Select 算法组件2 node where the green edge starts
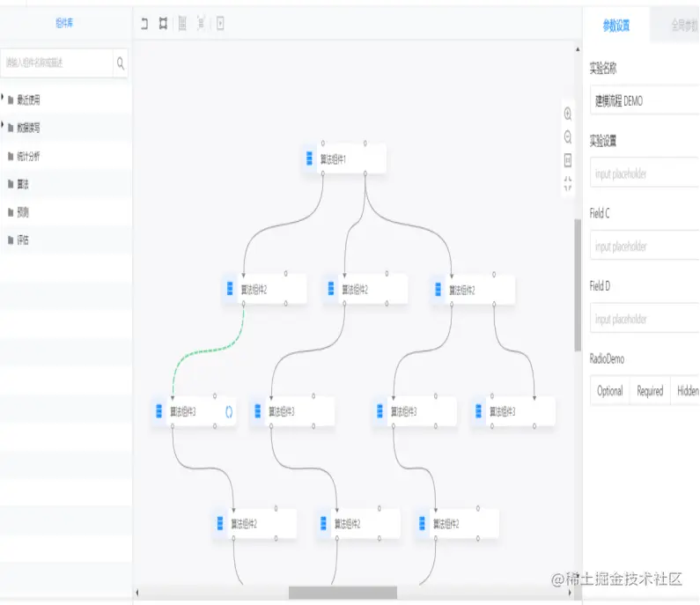700x605 pixels. (264, 289)
